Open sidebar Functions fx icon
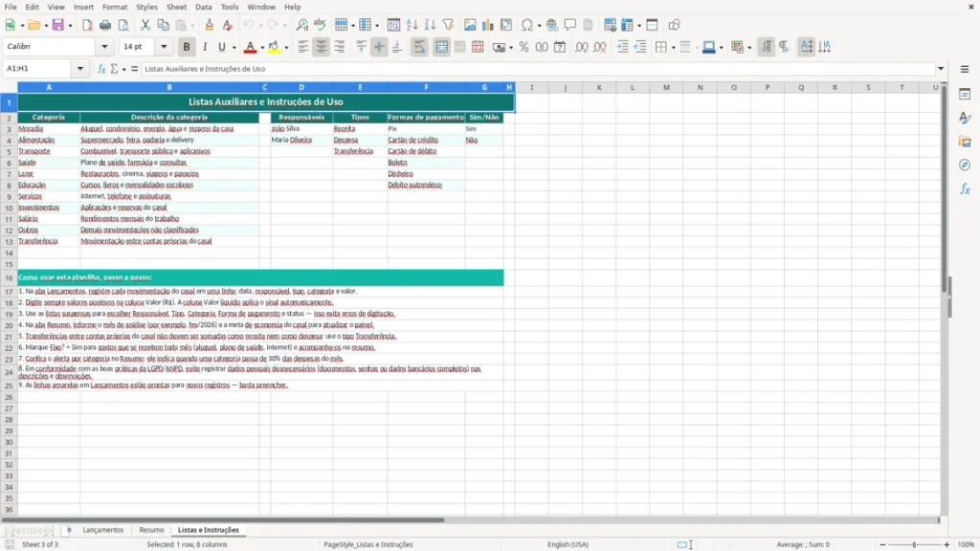The width and height of the screenshot is (980, 551). [x=965, y=188]
